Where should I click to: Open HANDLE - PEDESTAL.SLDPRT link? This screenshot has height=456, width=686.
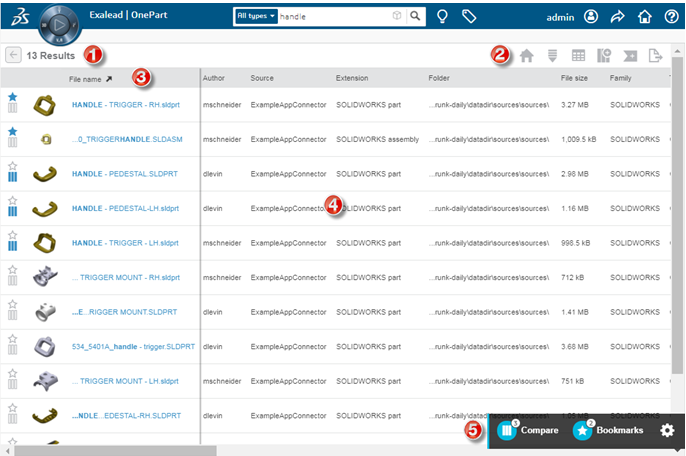tap(125, 174)
